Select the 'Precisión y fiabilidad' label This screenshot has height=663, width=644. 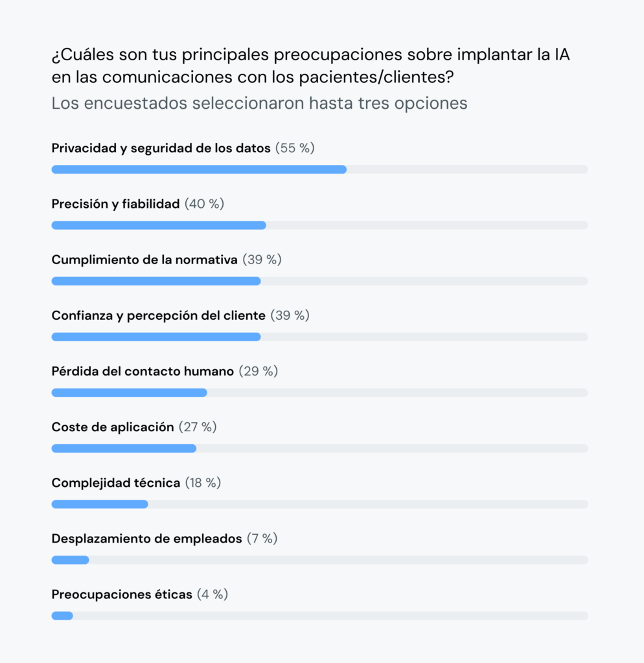(115, 204)
